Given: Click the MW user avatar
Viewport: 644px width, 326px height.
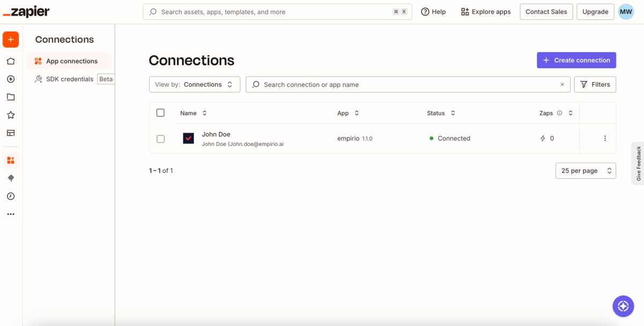Looking at the screenshot, I should tap(626, 12).
